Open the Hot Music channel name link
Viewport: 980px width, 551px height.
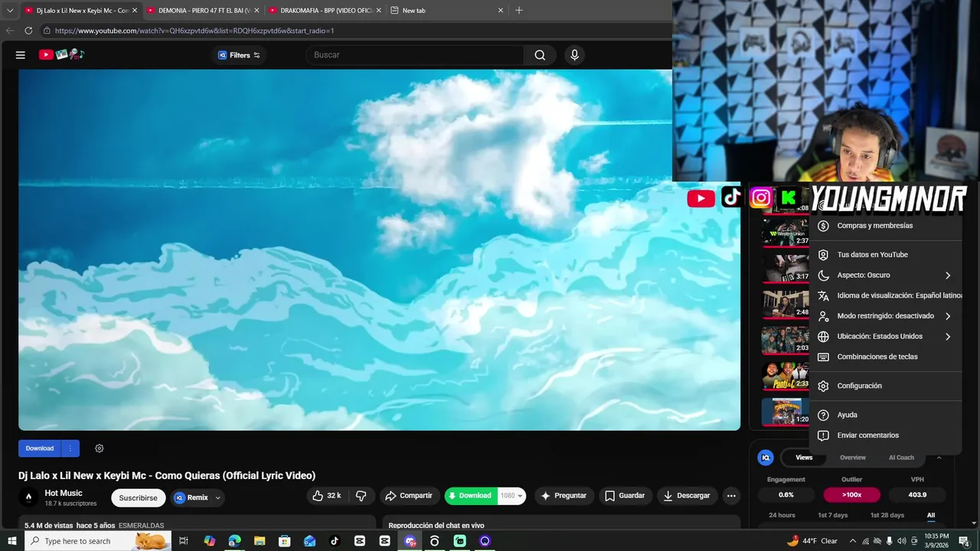click(64, 493)
